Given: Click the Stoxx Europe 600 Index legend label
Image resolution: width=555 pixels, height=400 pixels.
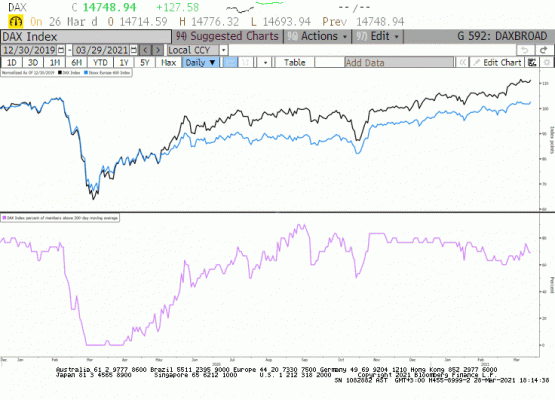Looking at the screenshot, I should (109, 73).
